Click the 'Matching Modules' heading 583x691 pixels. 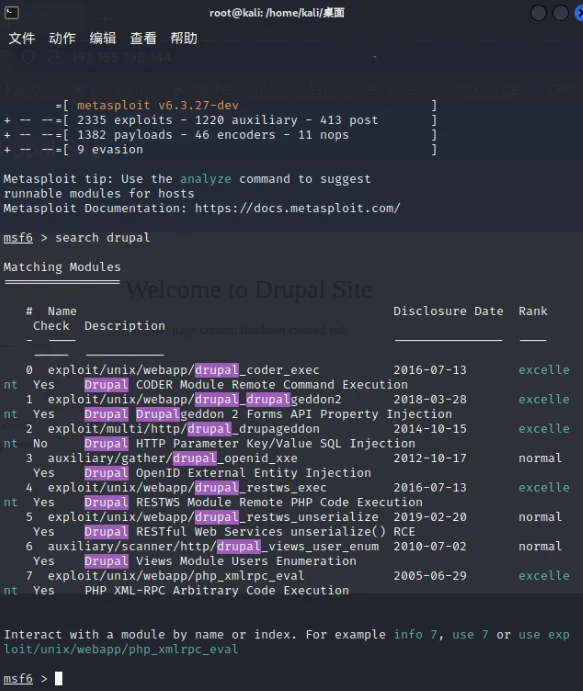click(62, 267)
